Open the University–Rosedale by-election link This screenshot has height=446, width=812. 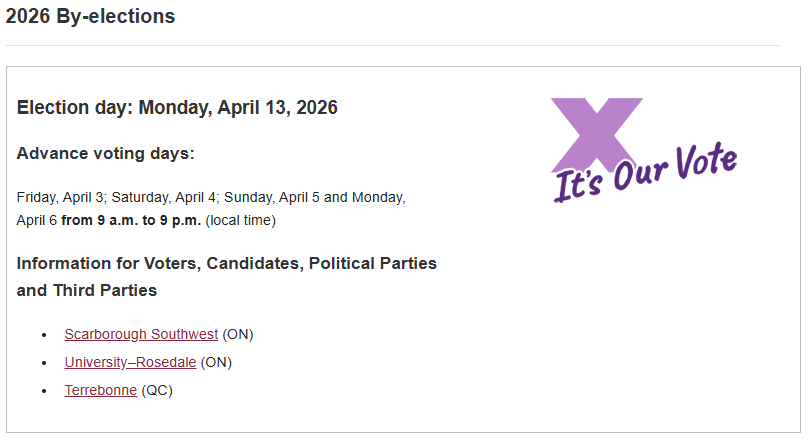click(130, 362)
